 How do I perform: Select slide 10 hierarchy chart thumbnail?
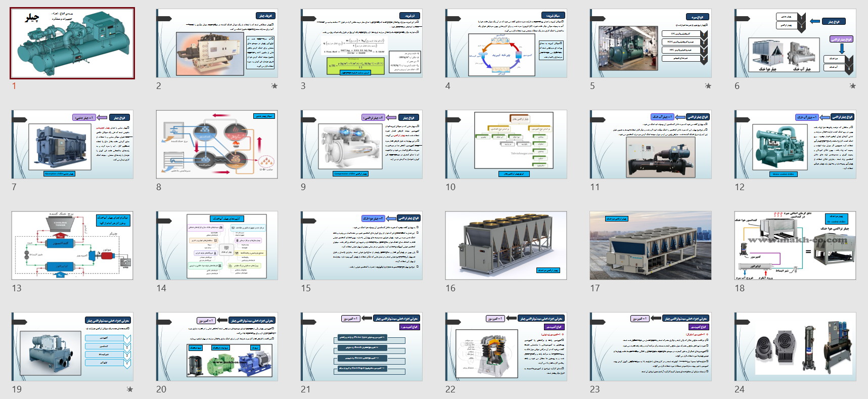pyautogui.click(x=506, y=145)
